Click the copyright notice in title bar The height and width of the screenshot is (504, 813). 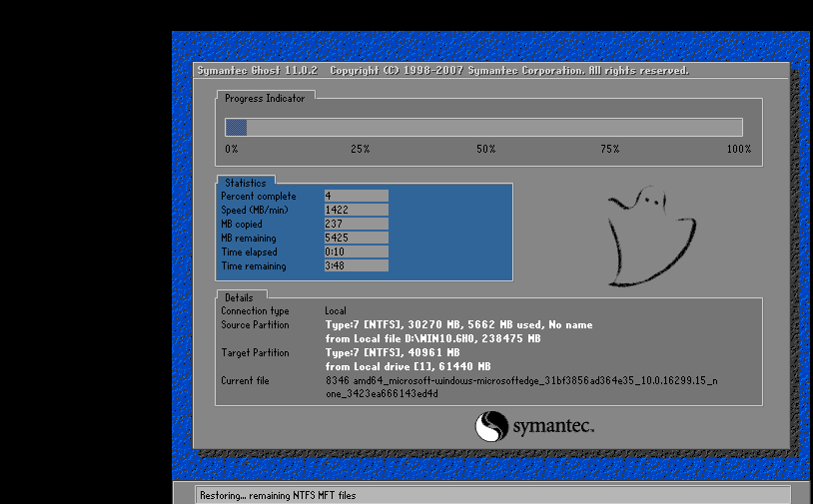[509, 71]
